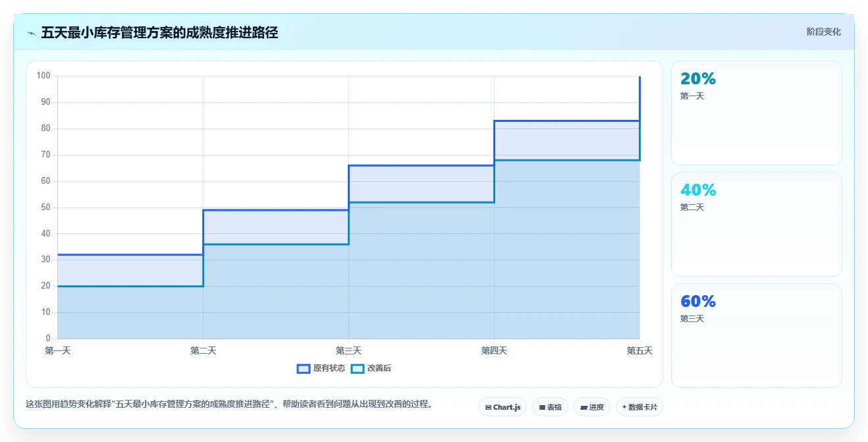This screenshot has height=442, width=868.
Task: Open the 20% 第一天 stat card
Action: click(x=756, y=113)
